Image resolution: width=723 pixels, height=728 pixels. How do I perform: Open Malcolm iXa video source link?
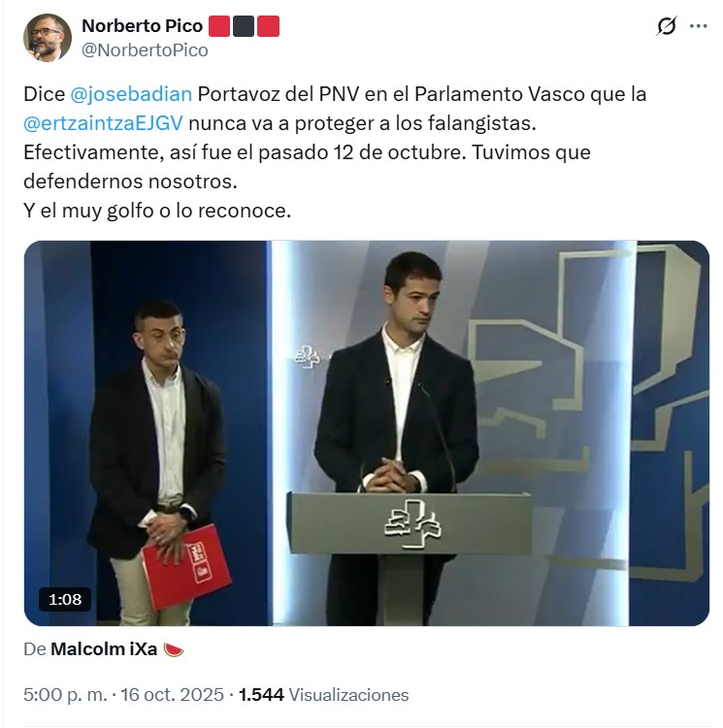[x=104, y=649]
